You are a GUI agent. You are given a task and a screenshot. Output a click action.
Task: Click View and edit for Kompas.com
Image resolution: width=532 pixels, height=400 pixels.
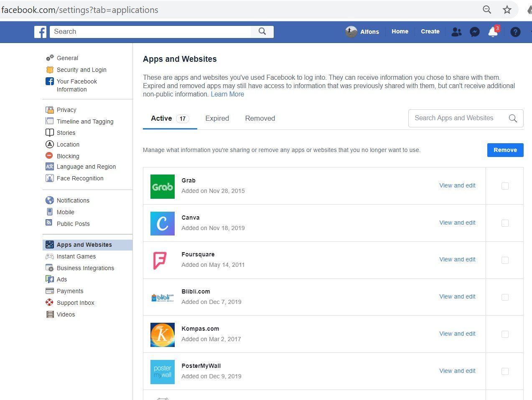457,334
